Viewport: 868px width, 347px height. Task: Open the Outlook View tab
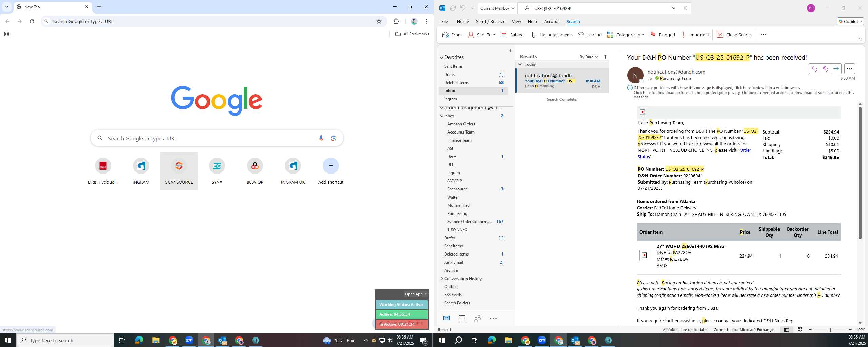coord(516,21)
